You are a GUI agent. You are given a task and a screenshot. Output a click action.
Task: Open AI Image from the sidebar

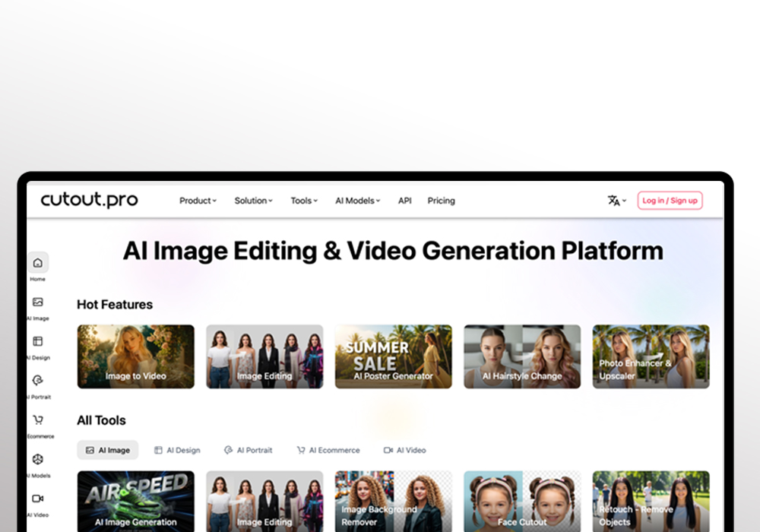(x=38, y=302)
